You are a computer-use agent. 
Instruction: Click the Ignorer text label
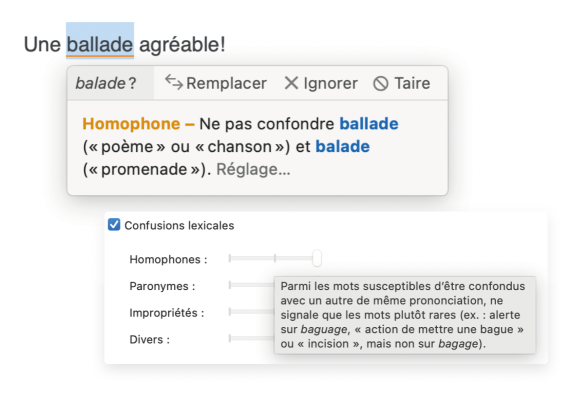331,83
